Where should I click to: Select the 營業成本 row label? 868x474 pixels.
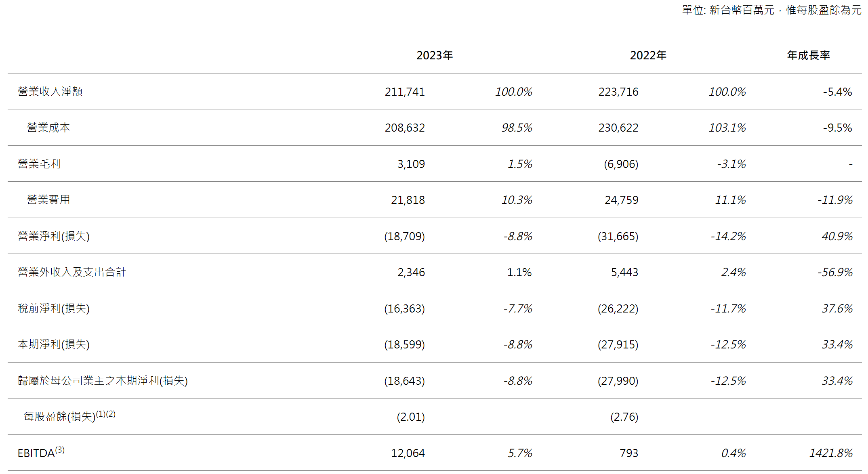pyautogui.click(x=48, y=128)
